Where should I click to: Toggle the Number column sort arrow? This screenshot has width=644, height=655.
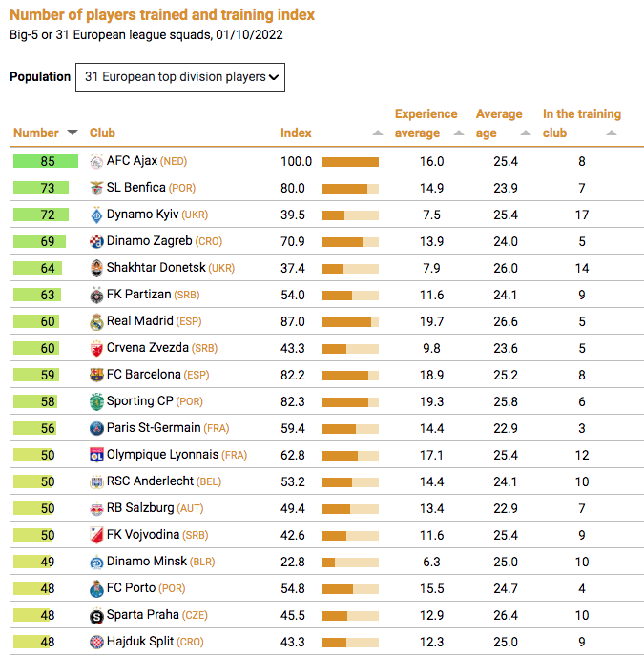[72, 133]
